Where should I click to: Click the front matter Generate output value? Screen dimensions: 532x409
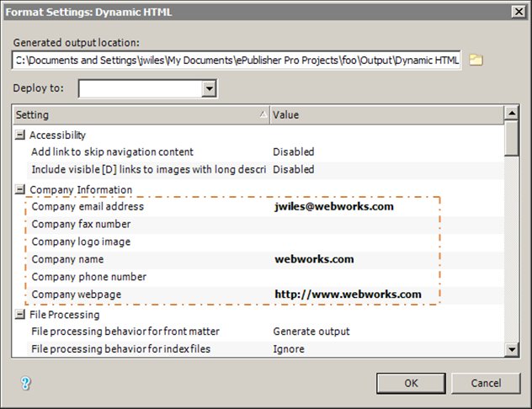pos(311,332)
